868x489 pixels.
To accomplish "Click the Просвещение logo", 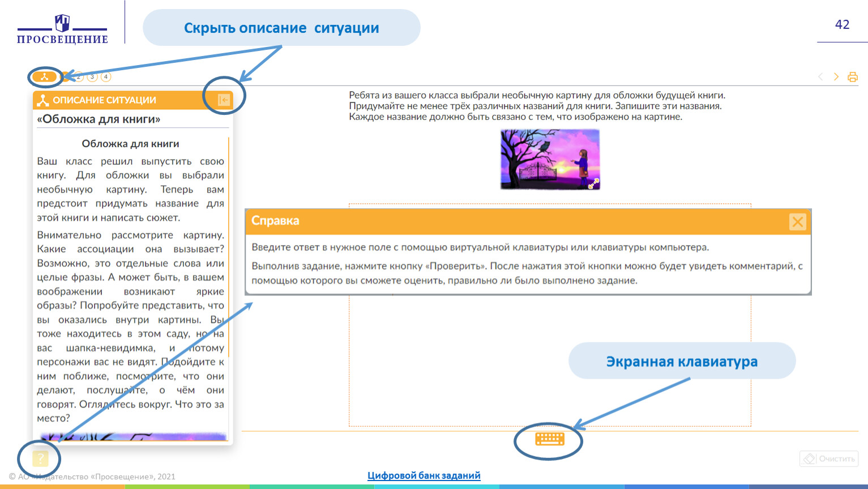I will pyautogui.click(x=62, y=29).
